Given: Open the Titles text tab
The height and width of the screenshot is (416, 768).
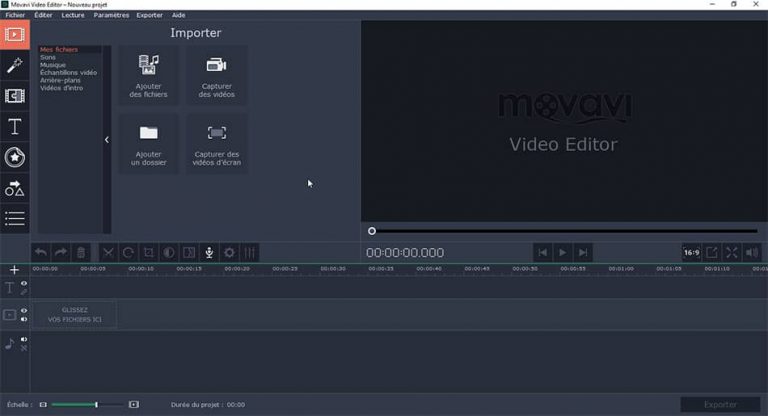Looking at the screenshot, I should click(x=15, y=127).
